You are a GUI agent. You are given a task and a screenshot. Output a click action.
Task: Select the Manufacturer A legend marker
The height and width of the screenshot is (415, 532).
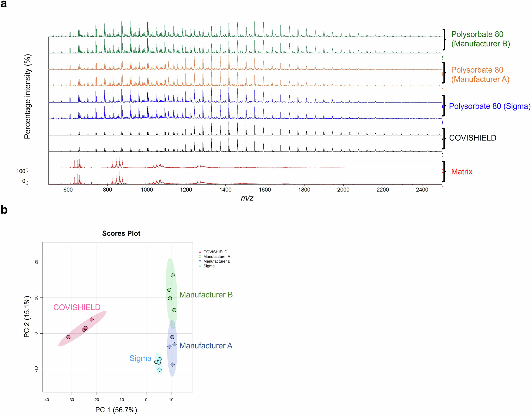(x=200, y=257)
